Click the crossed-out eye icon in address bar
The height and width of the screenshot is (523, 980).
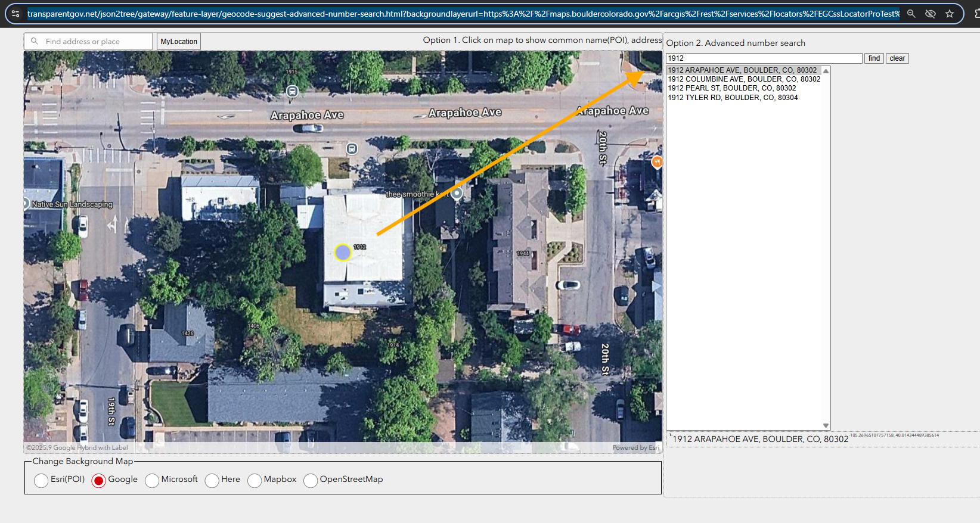coord(930,14)
